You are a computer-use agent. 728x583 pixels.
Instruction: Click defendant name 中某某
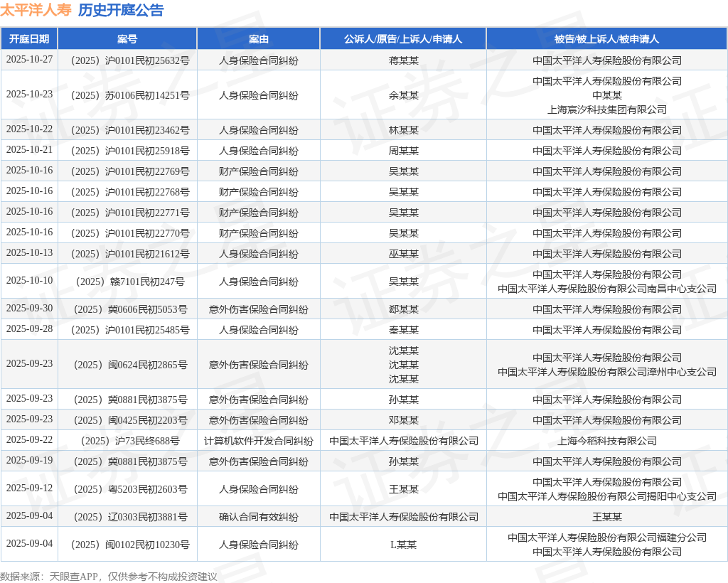click(607, 95)
